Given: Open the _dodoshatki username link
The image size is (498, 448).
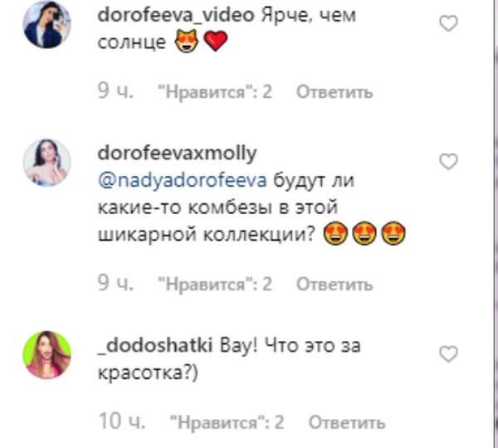Looking at the screenshot, I should pyautogui.click(x=155, y=345).
